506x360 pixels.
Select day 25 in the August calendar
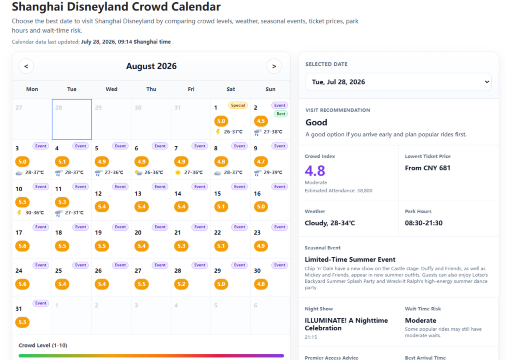(72, 278)
